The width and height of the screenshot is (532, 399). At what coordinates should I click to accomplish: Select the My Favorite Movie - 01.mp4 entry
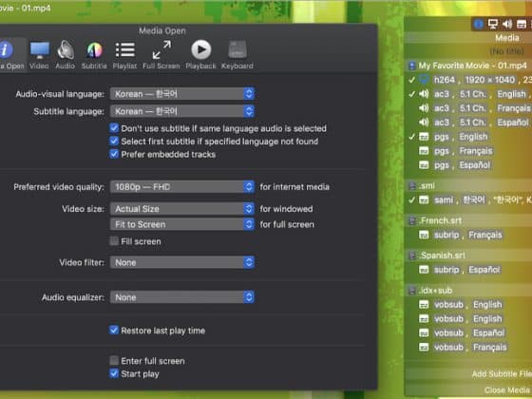pyautogui.click(x=468, y=66)
